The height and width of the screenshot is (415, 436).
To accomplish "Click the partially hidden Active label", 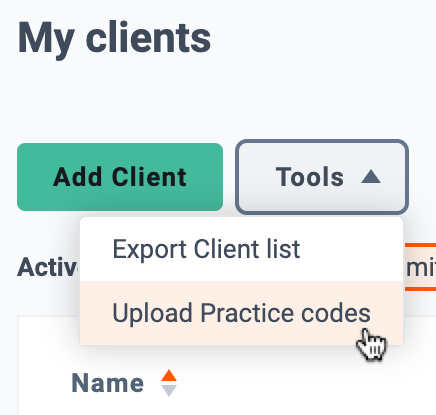I will pyautogui.click(x=48, y=268).
